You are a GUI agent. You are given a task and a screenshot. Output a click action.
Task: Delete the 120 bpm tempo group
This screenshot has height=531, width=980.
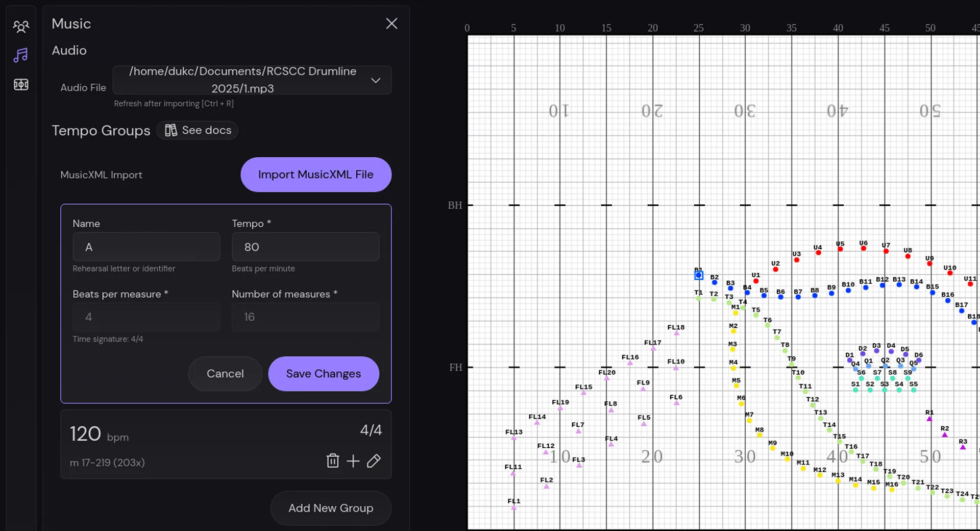332,461
